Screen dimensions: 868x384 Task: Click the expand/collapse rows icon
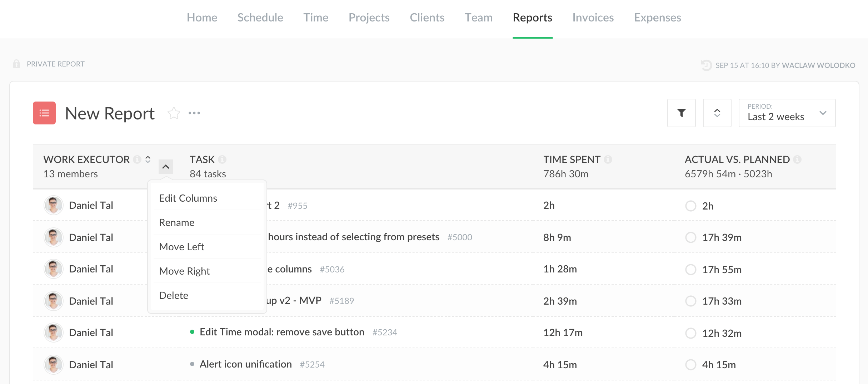pos(717,113)
